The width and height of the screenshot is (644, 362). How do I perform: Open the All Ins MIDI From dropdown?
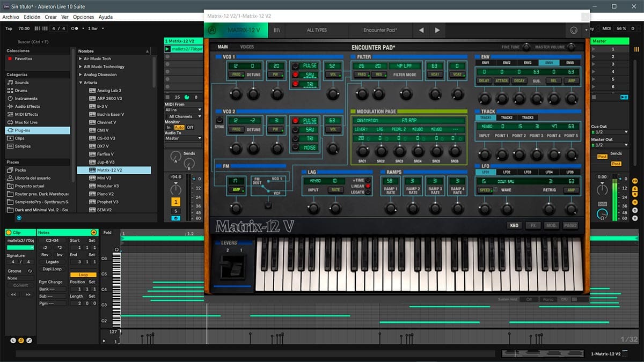point(183,110)
